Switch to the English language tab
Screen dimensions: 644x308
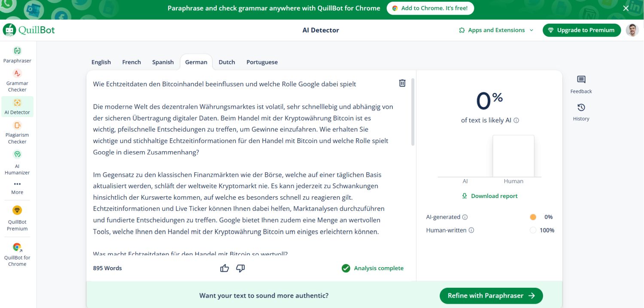click(101, 62)
